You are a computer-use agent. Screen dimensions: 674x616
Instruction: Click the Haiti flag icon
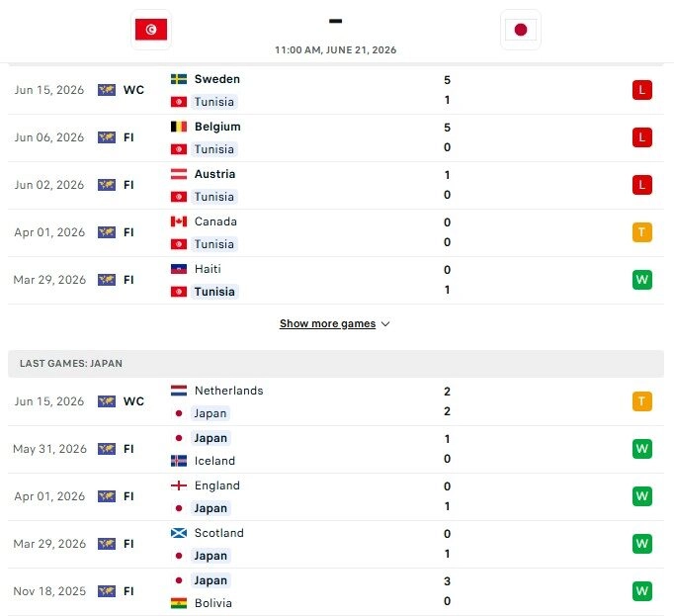pos(179,269)
